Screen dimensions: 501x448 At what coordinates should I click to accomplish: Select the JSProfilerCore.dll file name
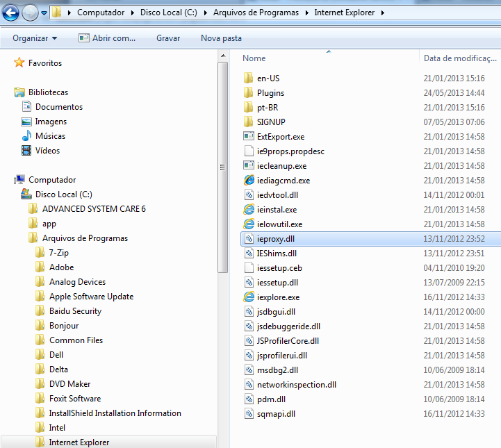[x=288, y=341]
